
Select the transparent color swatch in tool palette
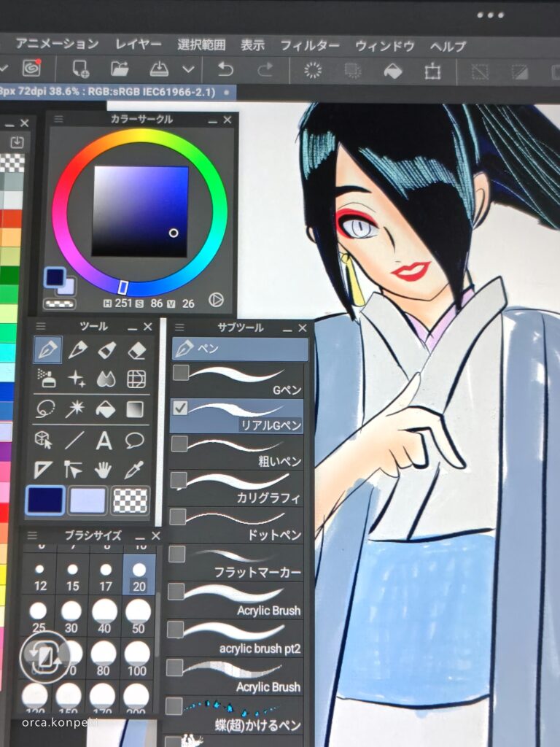click(131, 500)
